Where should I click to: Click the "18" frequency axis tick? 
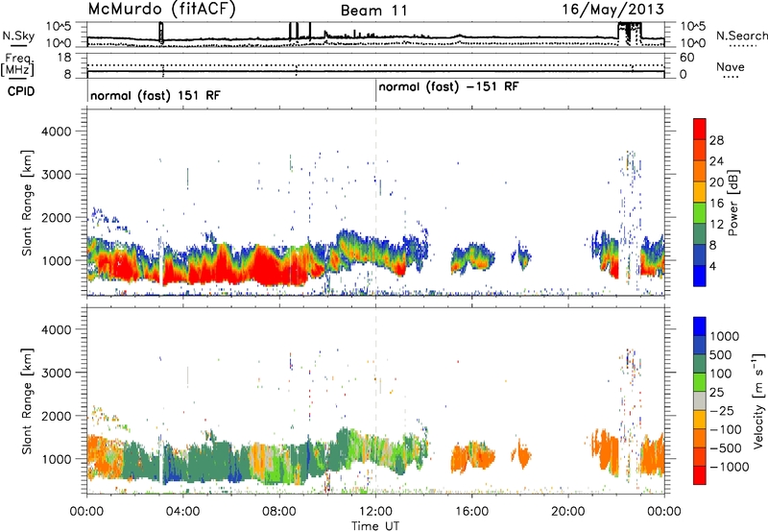(x=64, y=58)
